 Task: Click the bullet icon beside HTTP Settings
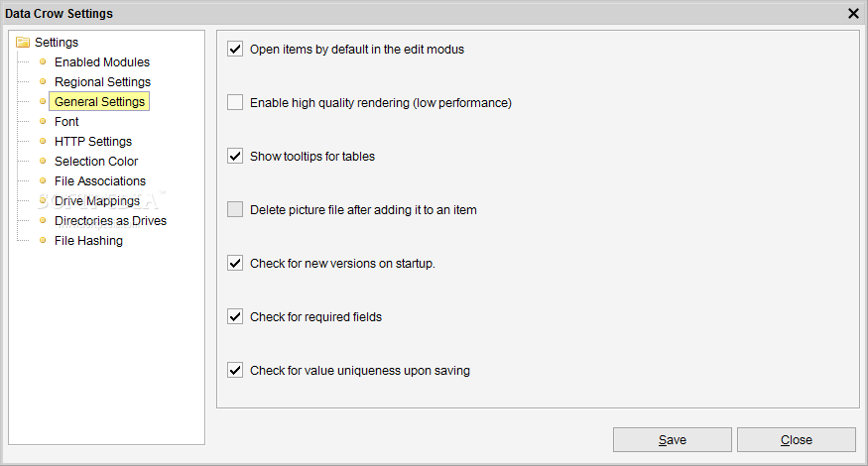click(x=43, y=141)
